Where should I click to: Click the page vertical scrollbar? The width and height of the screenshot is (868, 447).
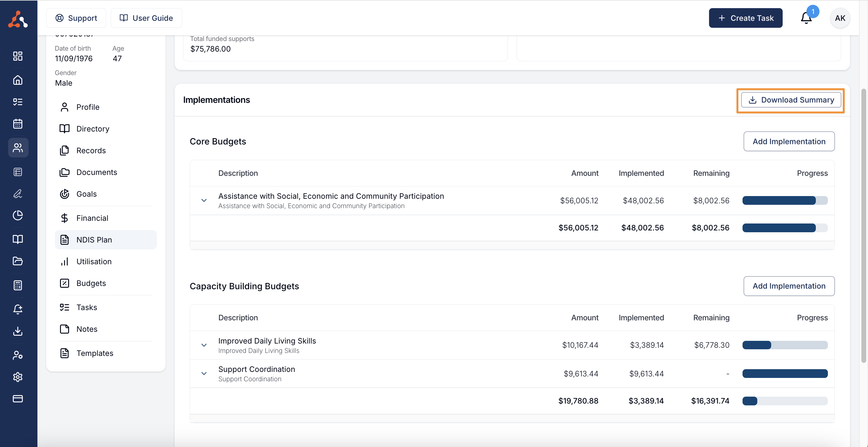tap(863, 226)
